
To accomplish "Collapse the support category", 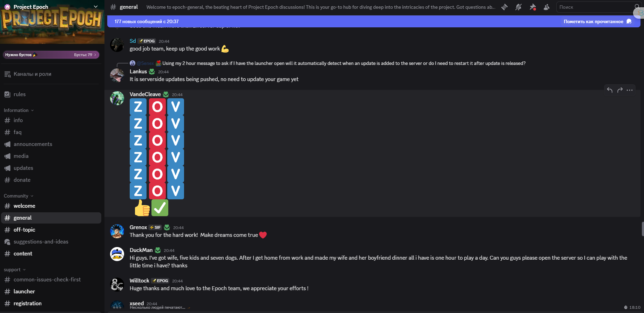I will [14, 269].
